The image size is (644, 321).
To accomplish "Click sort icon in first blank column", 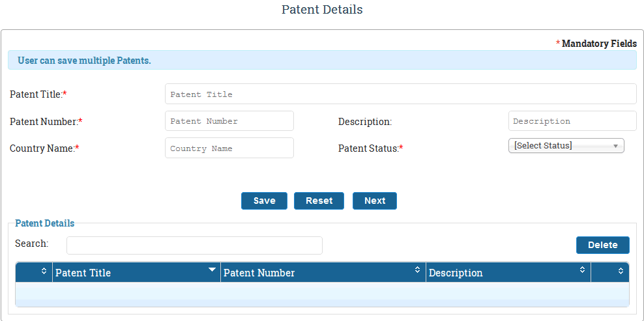I will [44, 271].
